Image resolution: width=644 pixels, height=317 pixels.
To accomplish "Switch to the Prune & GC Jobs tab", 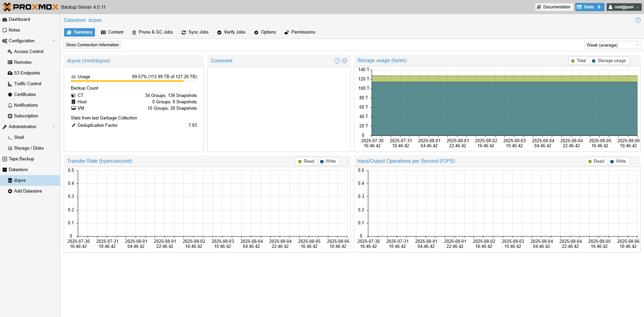I will 152,32.
